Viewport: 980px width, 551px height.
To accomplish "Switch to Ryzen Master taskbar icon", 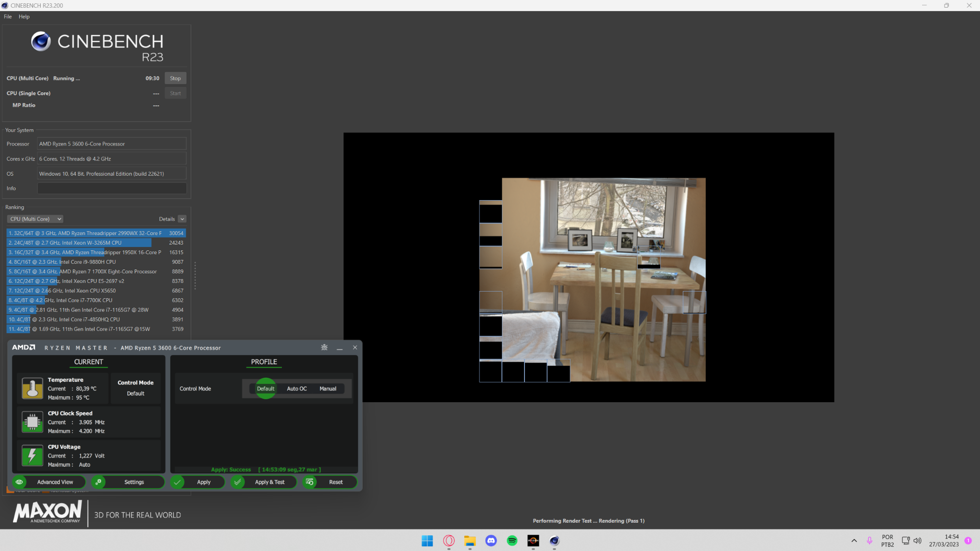I will [x=533, y=540].
